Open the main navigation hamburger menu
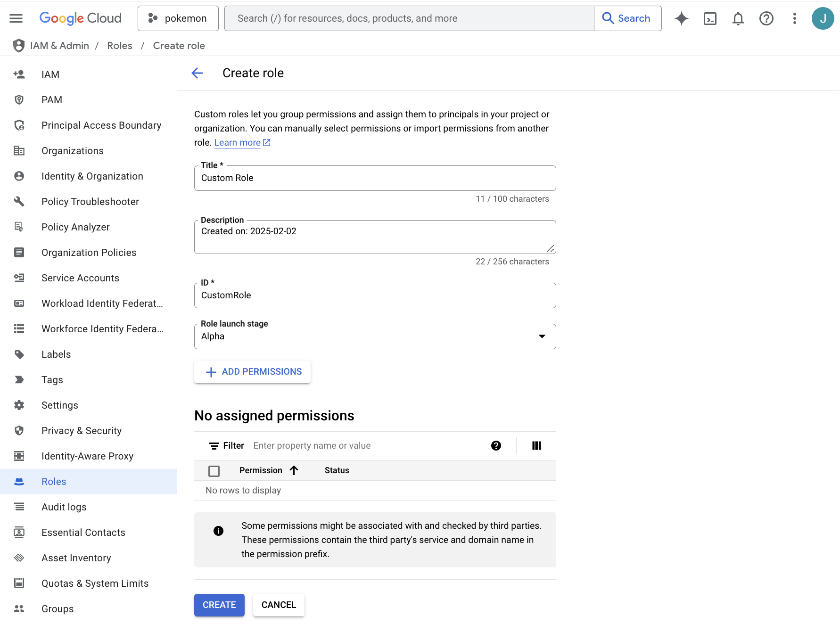 [x=16, y=18]
